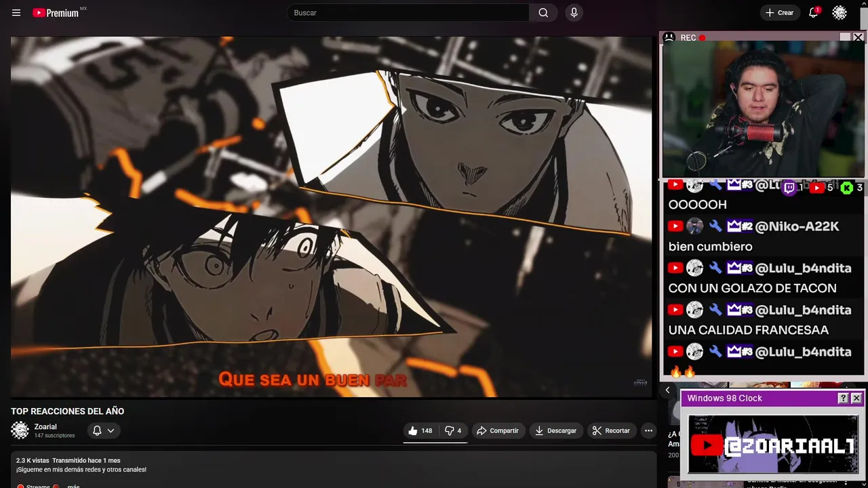Click the @ZOARIAAL1 banner image
The image size is (868, 488).
773,444
